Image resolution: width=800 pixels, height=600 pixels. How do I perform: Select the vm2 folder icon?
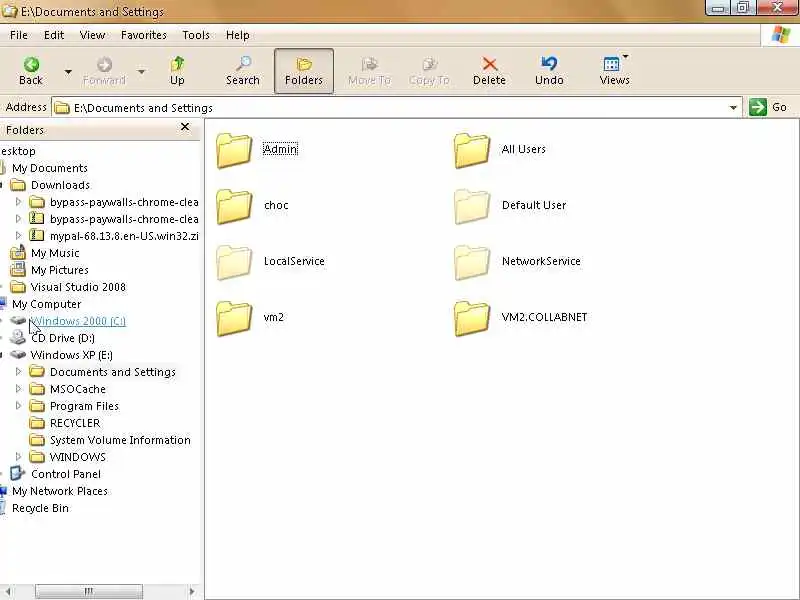pos(234,319)
